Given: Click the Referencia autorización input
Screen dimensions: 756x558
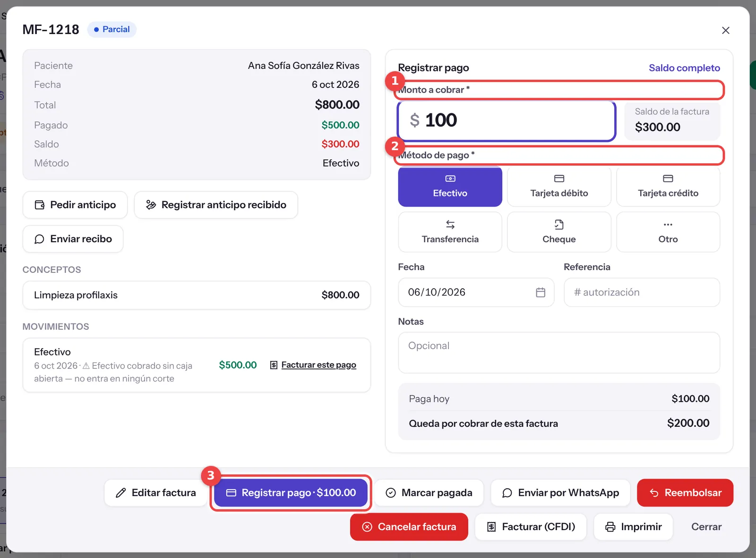Looking at the screenshot, I should [x=642, y=292].
